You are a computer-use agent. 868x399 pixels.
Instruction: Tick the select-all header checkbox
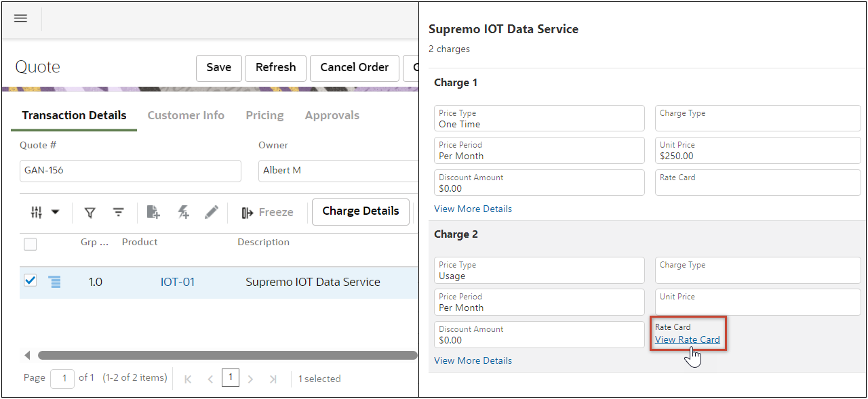pos(31,244)
